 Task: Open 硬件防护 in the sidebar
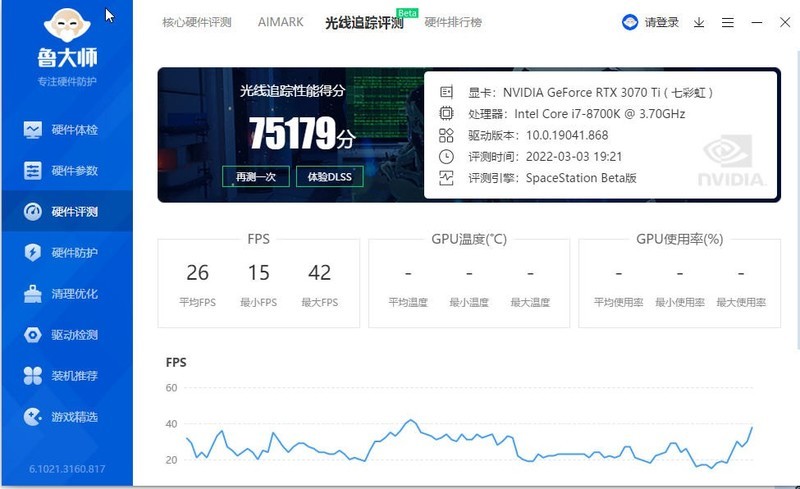67,253
